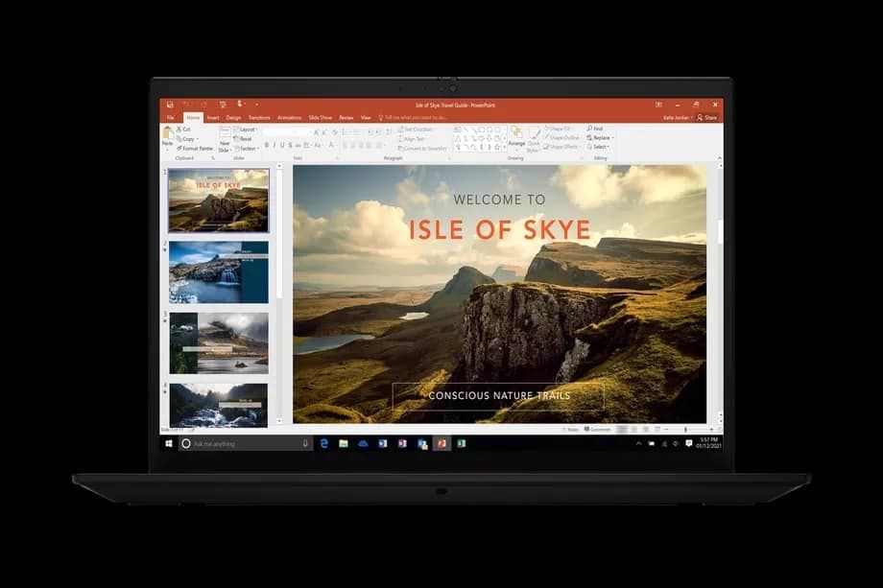883x588 pixels.
Task: Click the Paste icon in Clipboard group
Action: tap(167, 136)
